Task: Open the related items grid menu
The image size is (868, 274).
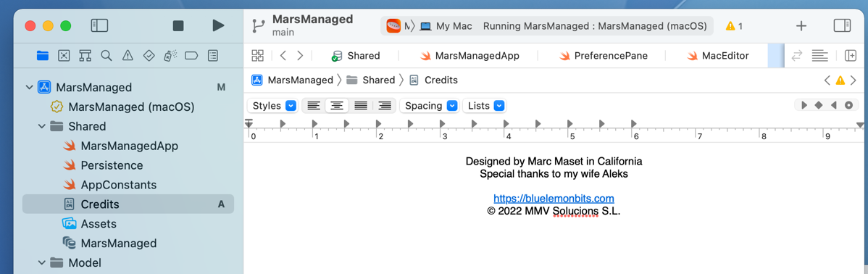Action: coord(258,55)
